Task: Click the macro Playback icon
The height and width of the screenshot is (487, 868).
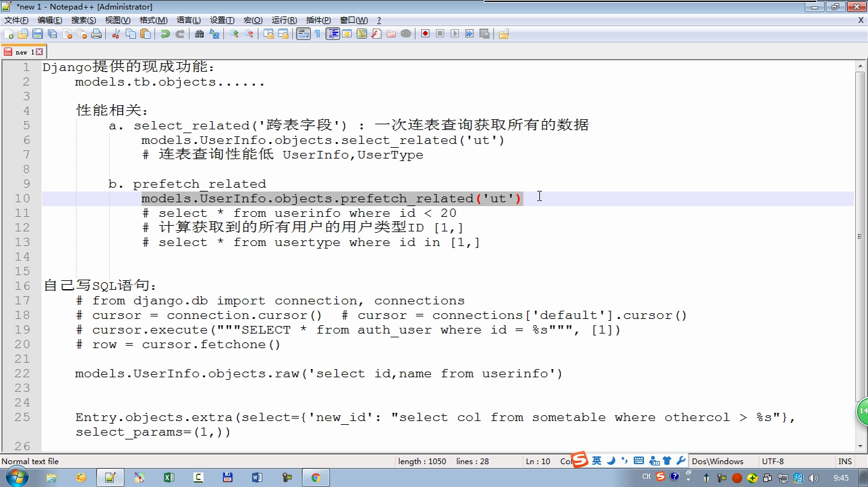Action: (x=454, y=34)
